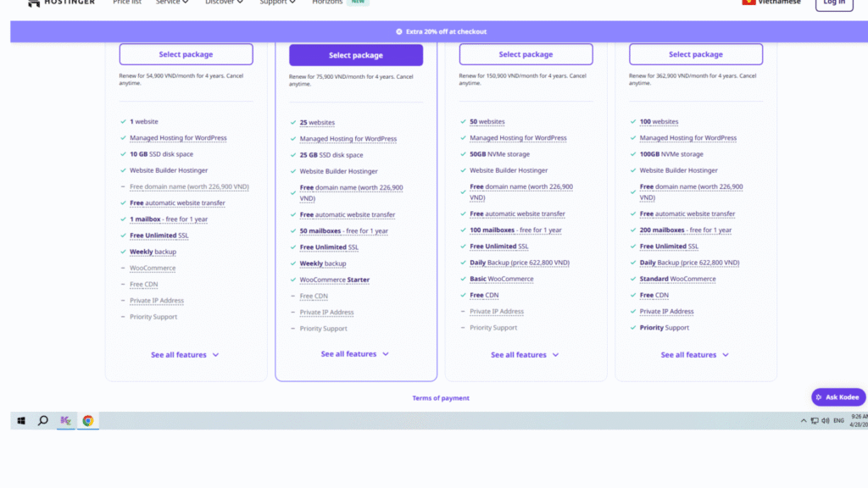This screenshot has height=488, width=868.
Task: Select package for the 100 websites plan
Action: 696,54
